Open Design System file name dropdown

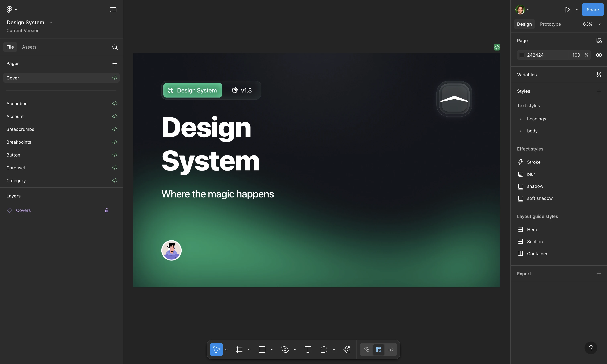(x=51, y=22)
